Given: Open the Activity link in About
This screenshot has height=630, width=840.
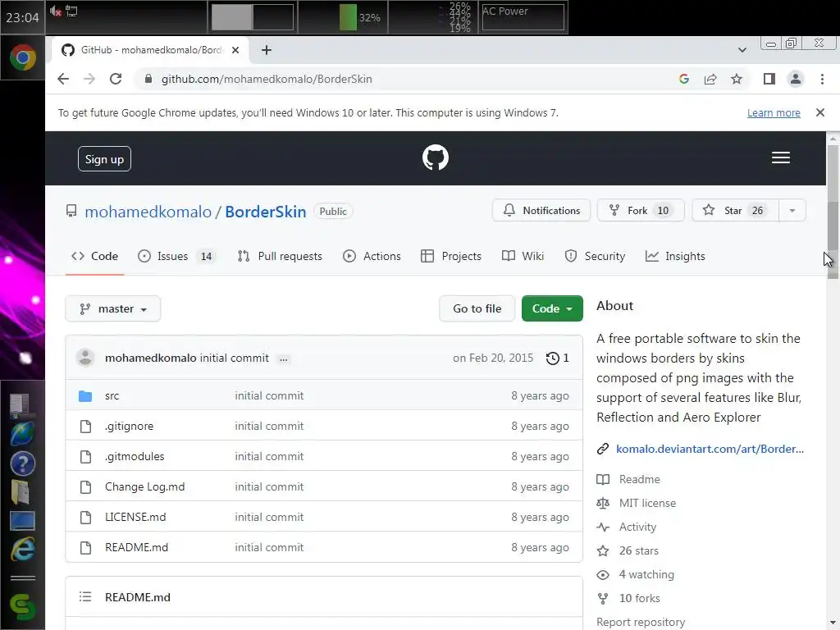Looking at the screenshot, I should click(x=637, y=527).
